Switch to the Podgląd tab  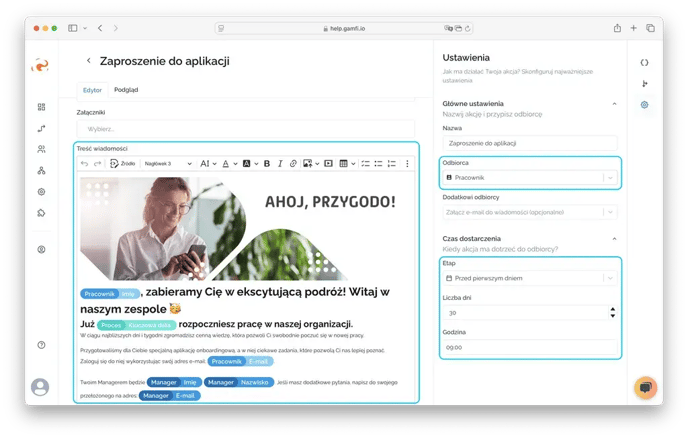coord(126,89)
